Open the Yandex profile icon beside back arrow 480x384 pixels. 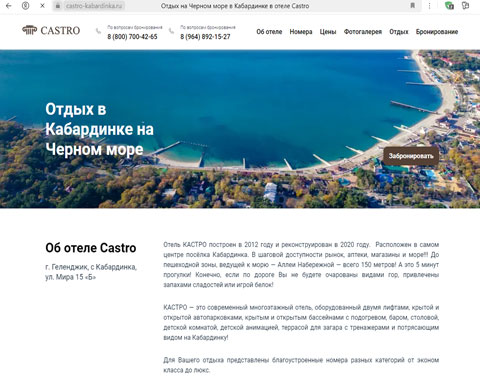pyautogui.click(x=25, y=6)
